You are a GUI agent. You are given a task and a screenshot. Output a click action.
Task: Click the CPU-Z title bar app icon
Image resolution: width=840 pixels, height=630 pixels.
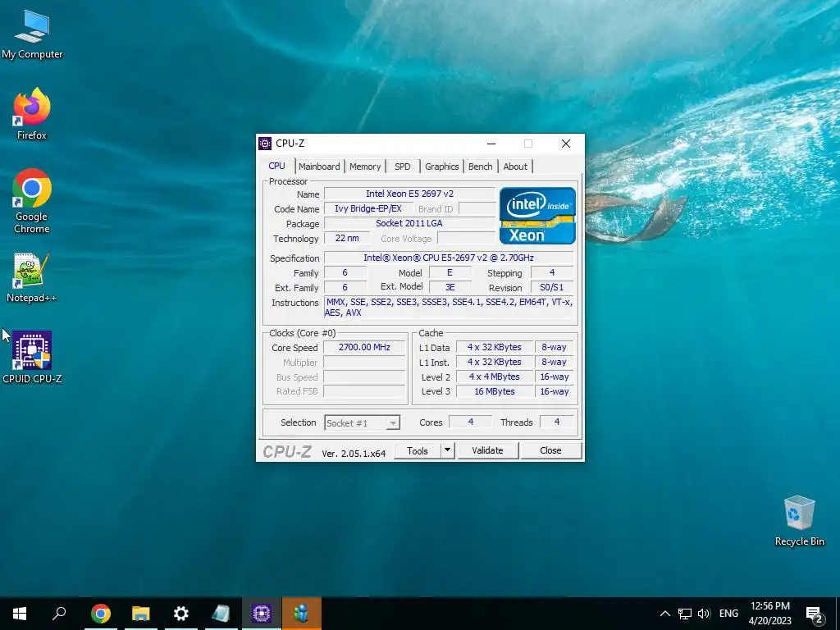265,144
